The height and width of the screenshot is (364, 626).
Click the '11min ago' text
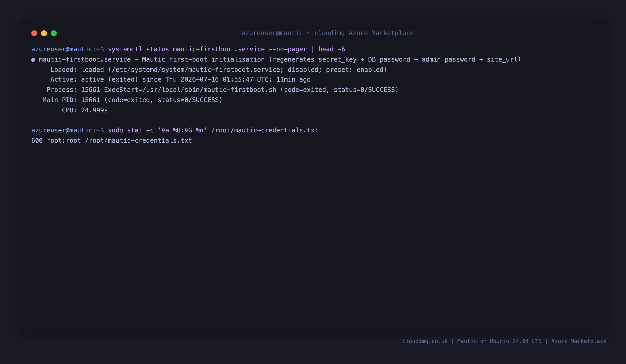(293, 79)
